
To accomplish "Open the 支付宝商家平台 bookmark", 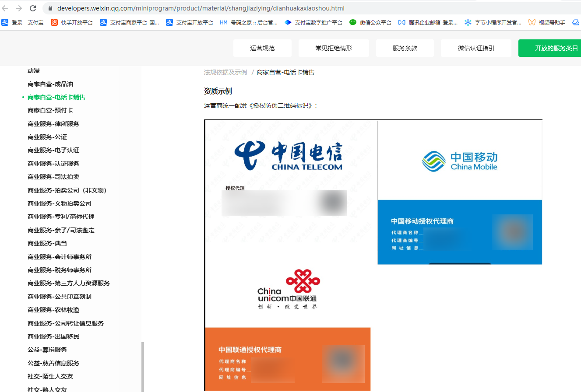I will [130, 22].
